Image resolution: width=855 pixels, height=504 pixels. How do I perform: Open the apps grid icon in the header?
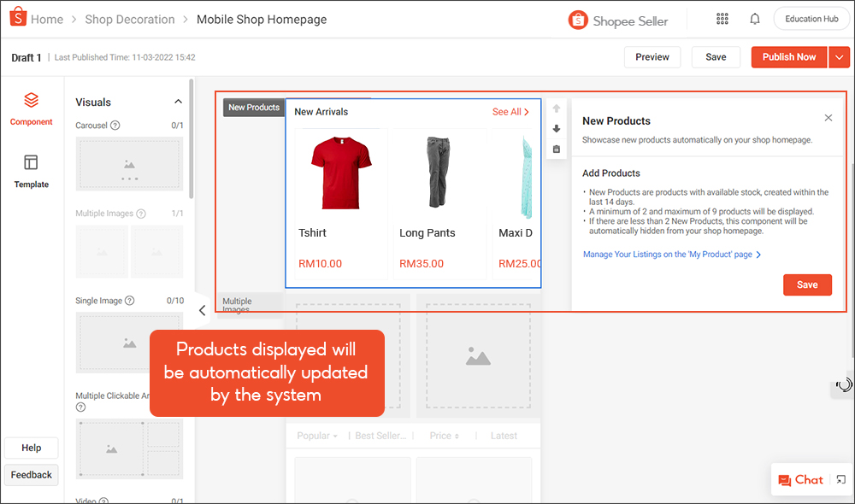(x=722, y=18)
